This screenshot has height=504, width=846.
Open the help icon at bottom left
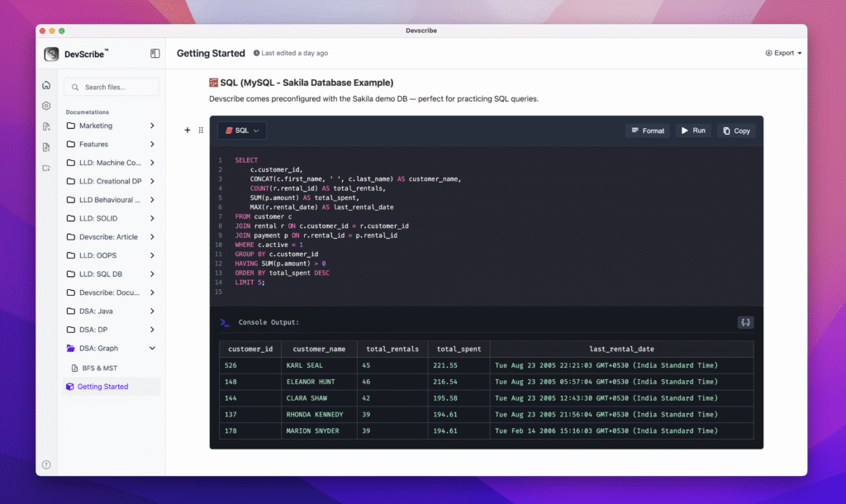click(x=46, y=465)
